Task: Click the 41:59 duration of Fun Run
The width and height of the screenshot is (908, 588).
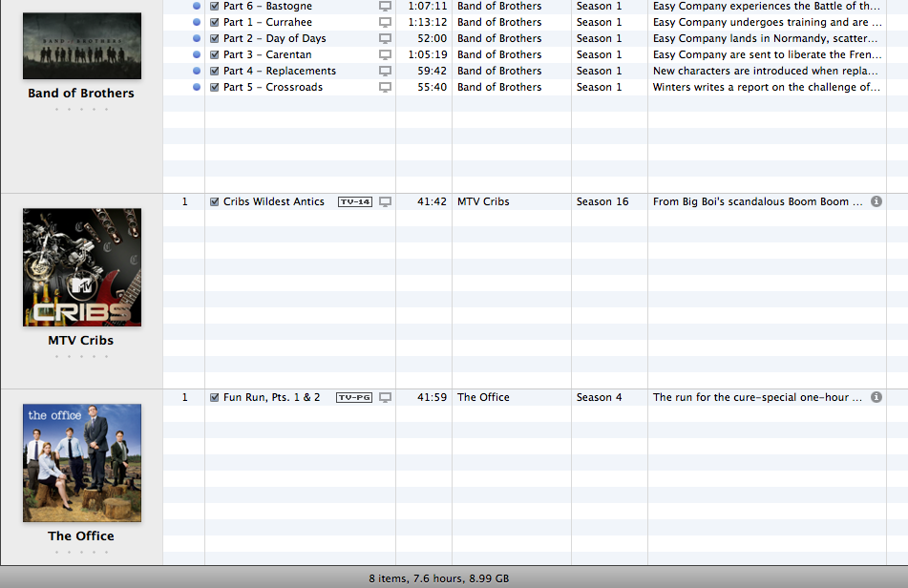Action: [x=432, y=397]
